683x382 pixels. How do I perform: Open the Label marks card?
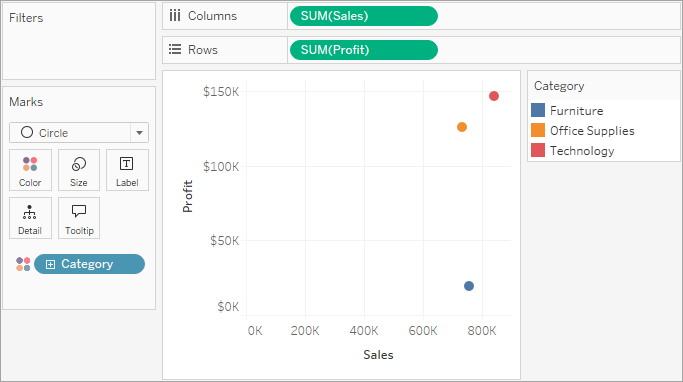[127, 170]
